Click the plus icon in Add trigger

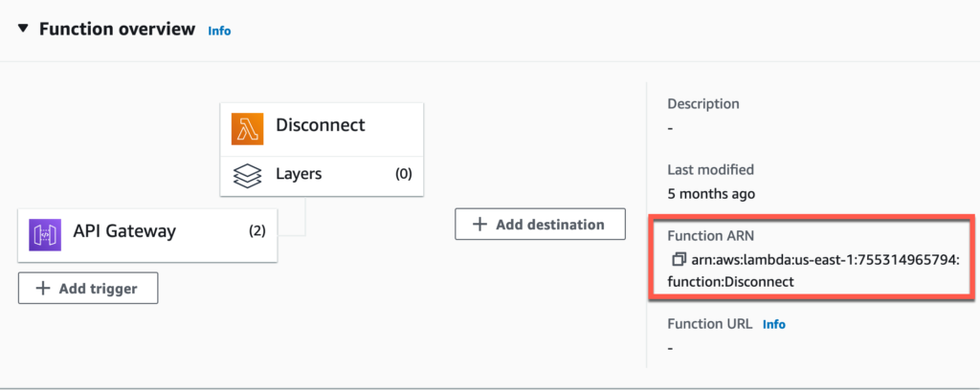click(42, 289)
